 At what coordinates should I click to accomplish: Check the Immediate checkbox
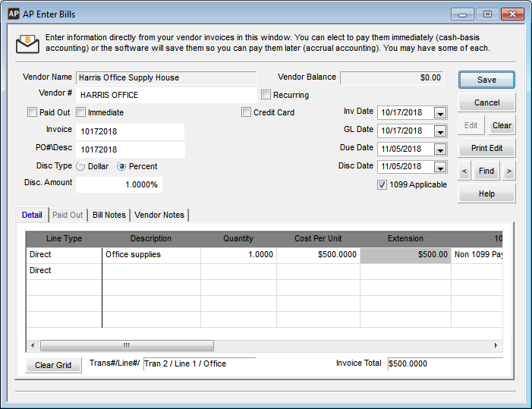pos(81,112)
